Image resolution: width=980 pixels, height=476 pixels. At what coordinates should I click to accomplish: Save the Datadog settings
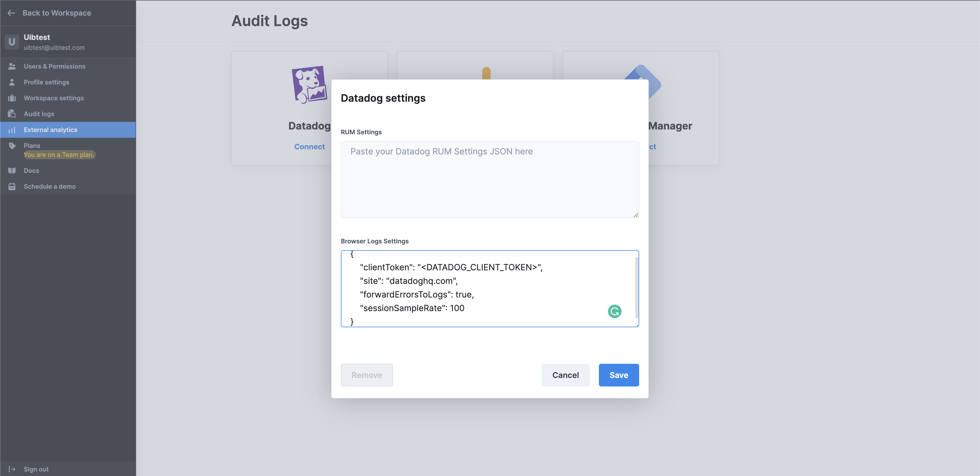(x=618, y=375)
